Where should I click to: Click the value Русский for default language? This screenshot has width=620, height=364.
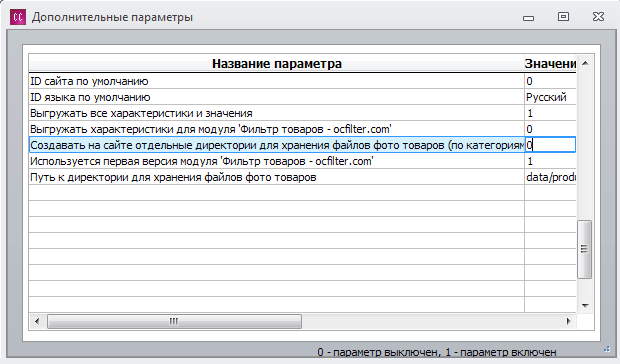(x=550, y=97)
